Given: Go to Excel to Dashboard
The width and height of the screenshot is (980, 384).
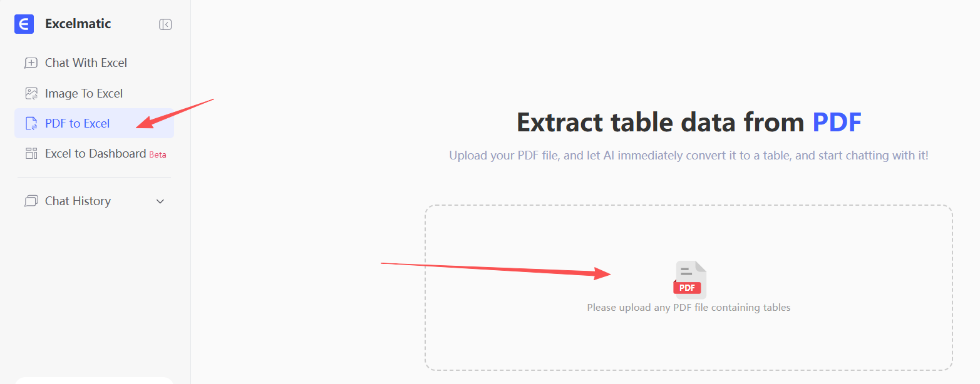Looking at the screenshot, I should pos(95,154).
